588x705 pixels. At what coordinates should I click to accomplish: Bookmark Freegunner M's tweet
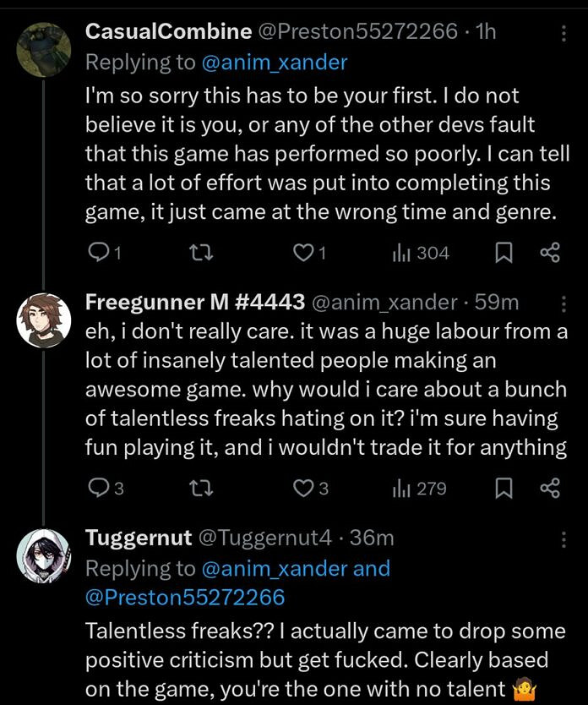[x=504, y=488]
